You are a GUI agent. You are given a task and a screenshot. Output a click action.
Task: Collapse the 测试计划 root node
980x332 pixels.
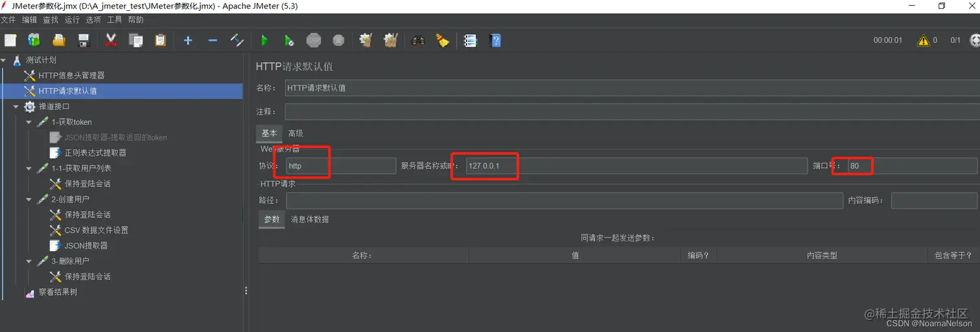tap(4, 60)
